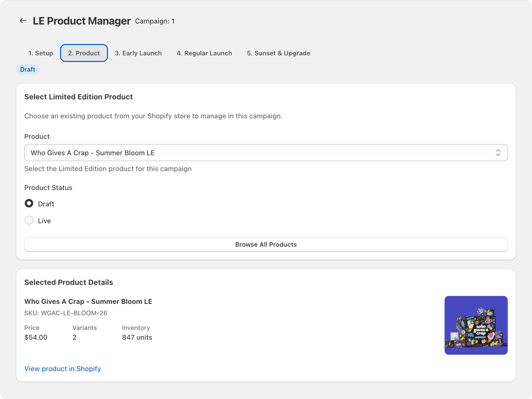Go to the 4. Regular Launch step
This screenshot has height=399, width=532.
(x=204, y=53)
